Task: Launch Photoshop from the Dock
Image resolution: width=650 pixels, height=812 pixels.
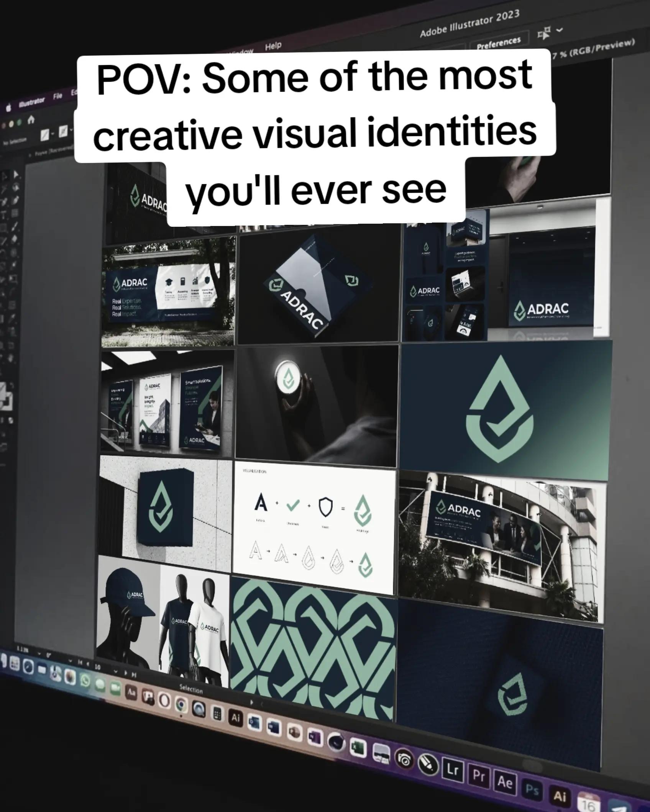Action: [532, 789]
